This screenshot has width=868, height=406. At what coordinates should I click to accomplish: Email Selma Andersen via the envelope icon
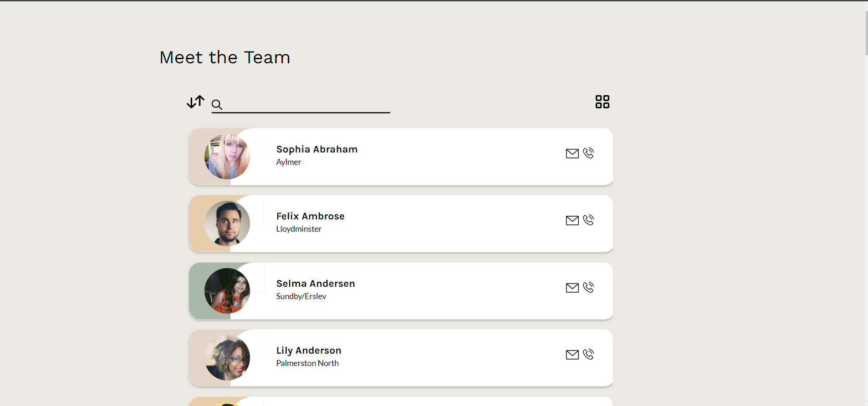pyautogui.click(x=572, y=287)
